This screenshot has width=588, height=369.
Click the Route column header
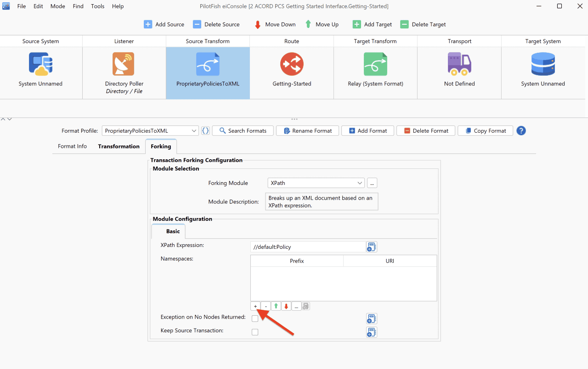[292, 41]
